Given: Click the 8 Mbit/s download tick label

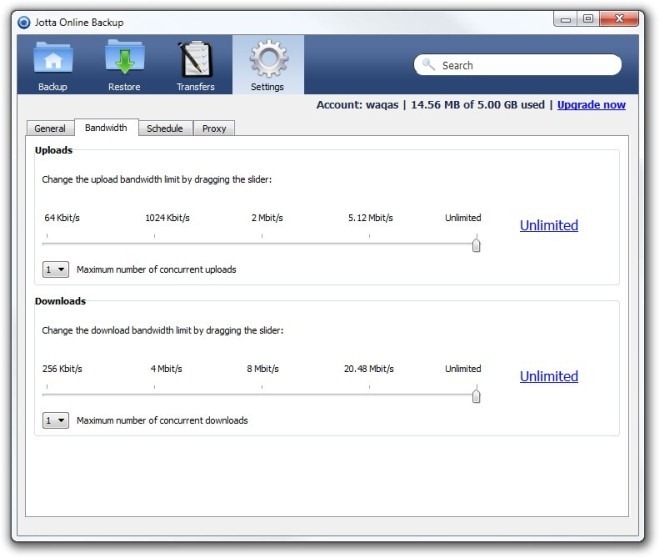Looking at the screenshot, I should (263, 369).
